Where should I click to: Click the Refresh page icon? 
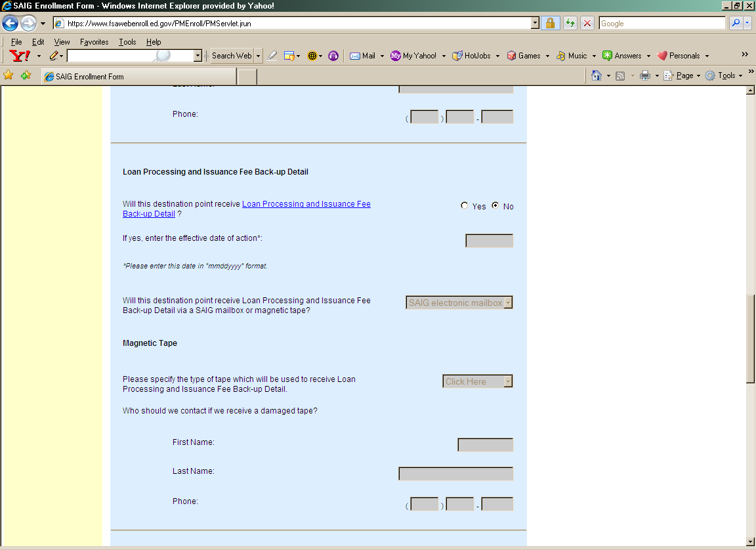coord(570,24)
